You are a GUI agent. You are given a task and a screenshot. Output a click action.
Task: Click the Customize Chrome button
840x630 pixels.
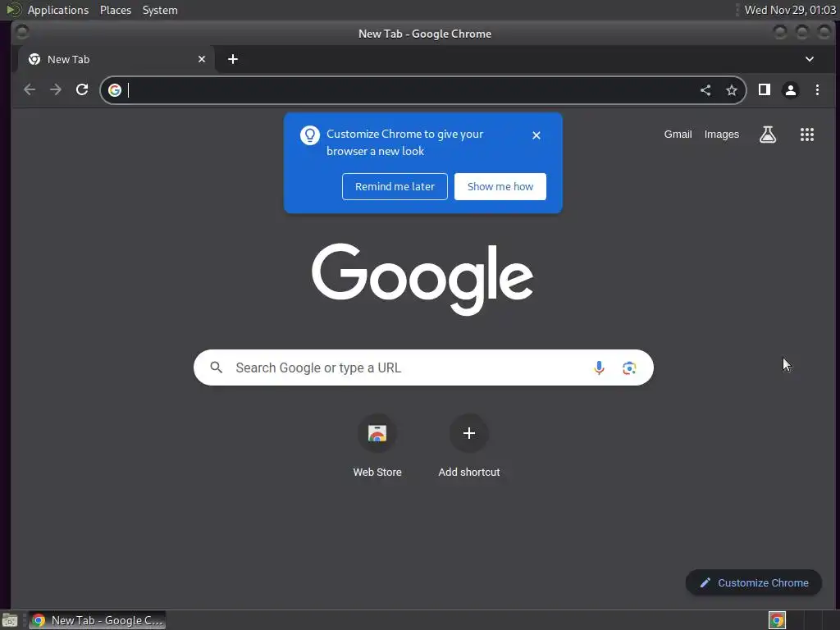click(754, 582)
